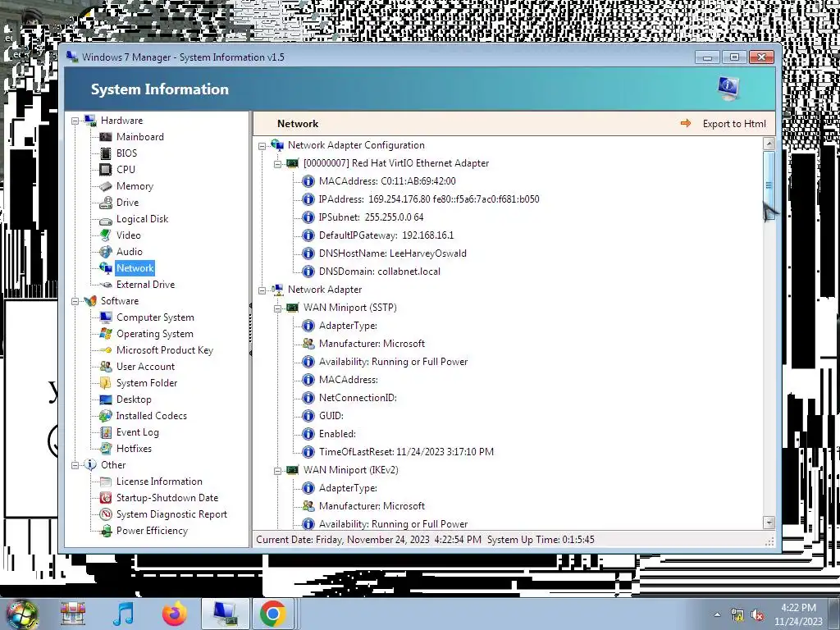This screenshot has width=840, height=630.
Task: Select SSTP Availability: Running or Full Power row
Action: pyautogui.click(x=393, y=362)
